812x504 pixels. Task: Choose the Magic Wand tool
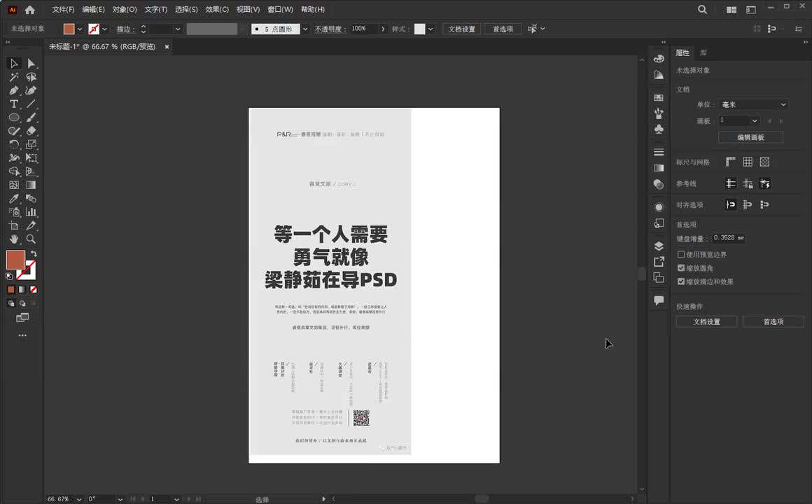coord(14,77)
